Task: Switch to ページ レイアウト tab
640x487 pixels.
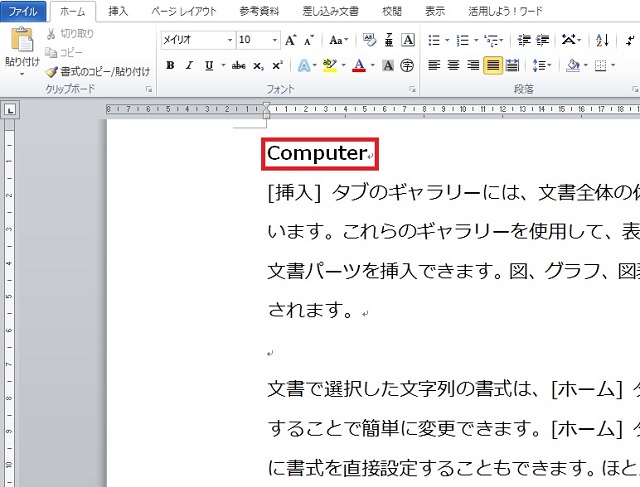Action: coord(184,11)
